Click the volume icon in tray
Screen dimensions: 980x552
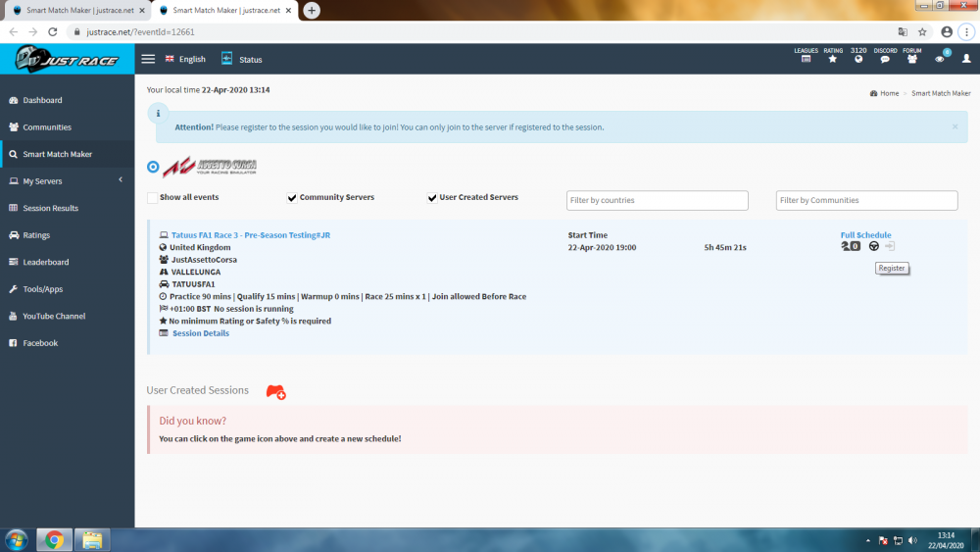(913, 541)
